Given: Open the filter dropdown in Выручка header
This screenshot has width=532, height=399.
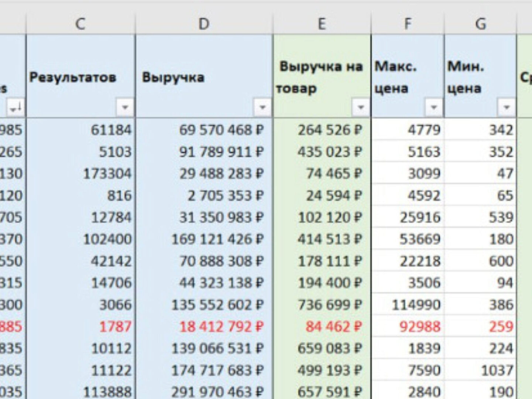Looking at the screenshot, I should (262, 108).
